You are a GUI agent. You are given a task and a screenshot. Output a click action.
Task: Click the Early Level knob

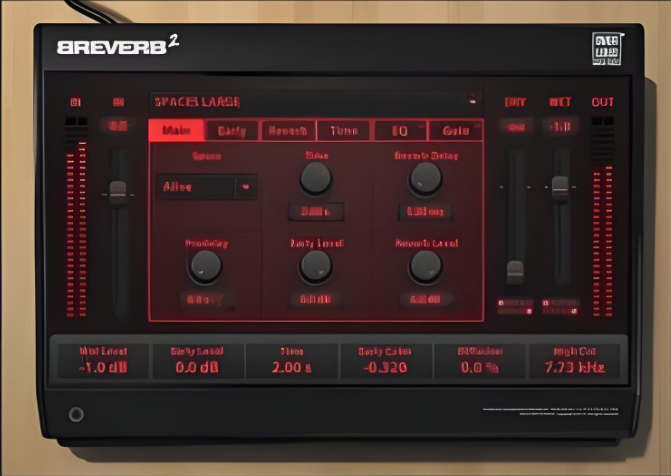316,267
